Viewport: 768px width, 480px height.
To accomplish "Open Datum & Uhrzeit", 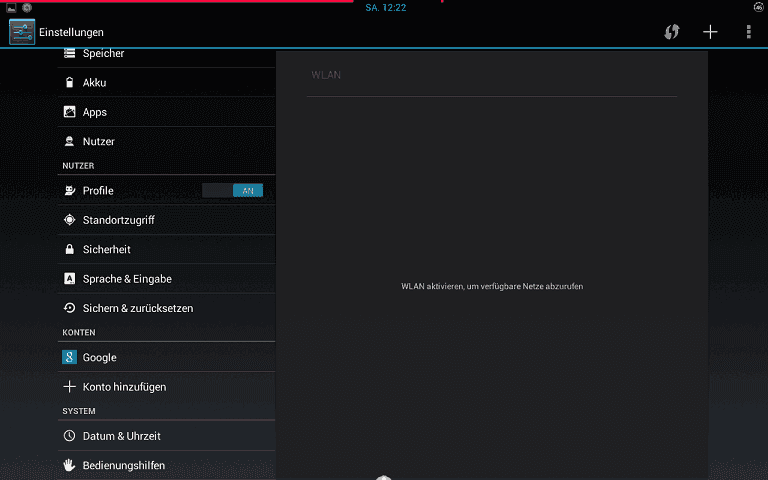I will click(167, 435).
